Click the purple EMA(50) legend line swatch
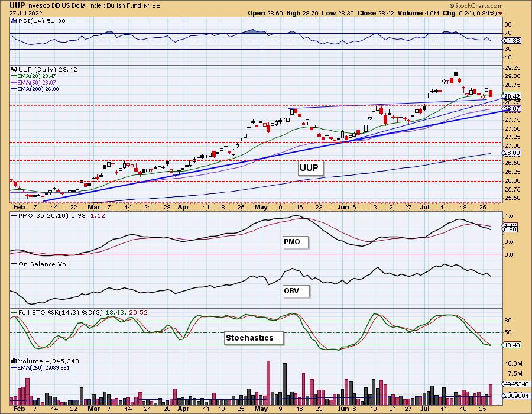This screenshot has height=414, width=532. tap(14, 82)
